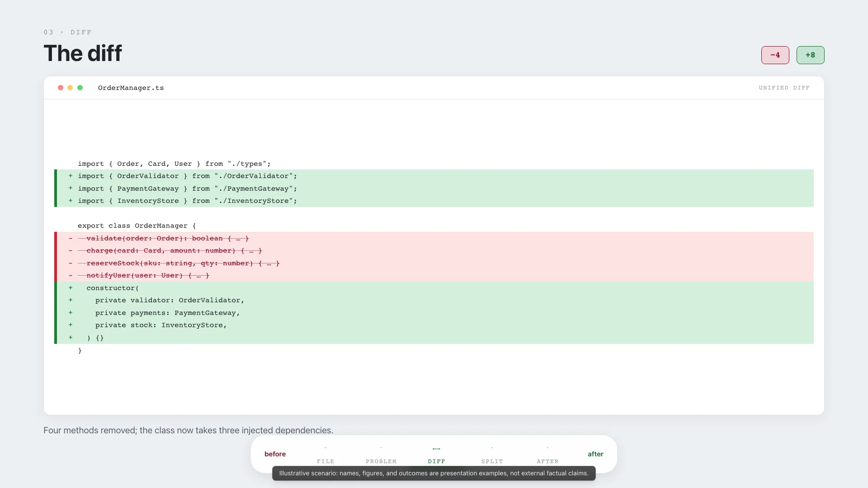Select the removed notifyUser line
This screenshot has width=868, height=488.
pos(434,275)
